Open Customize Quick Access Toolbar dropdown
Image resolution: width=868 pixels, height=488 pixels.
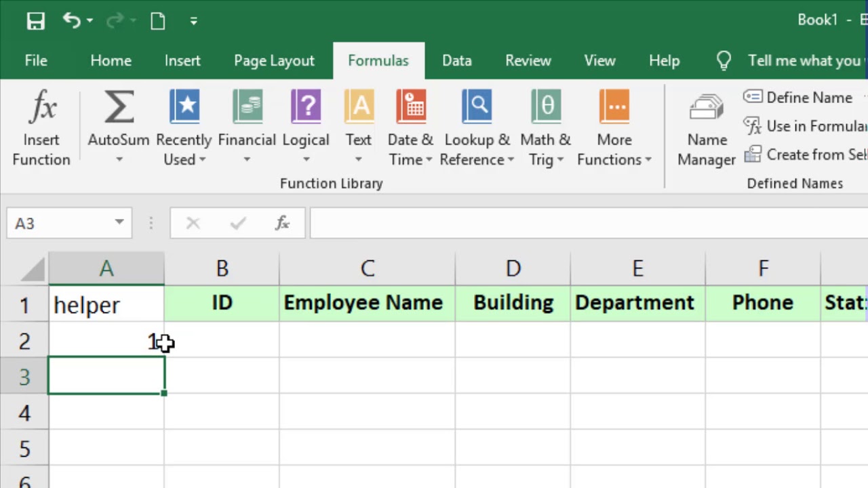(194, 21)
